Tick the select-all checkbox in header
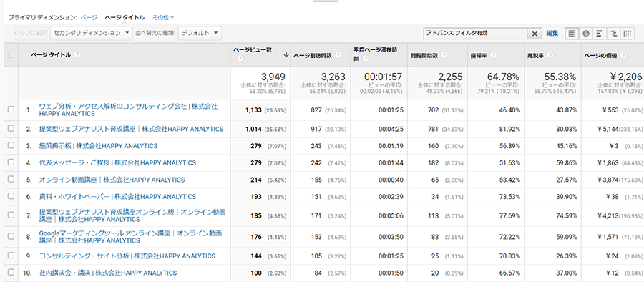The width and height of the screenshot is (644, 282). coord(11,54)
